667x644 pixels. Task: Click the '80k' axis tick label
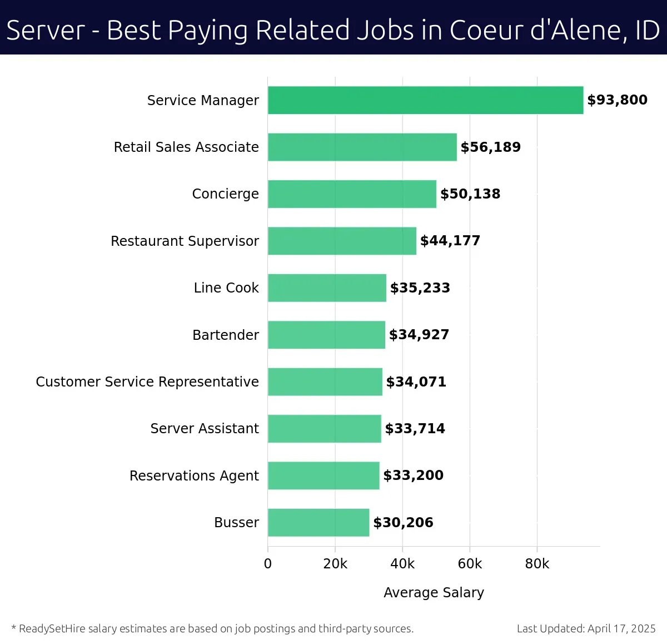[x=537, y=564]
